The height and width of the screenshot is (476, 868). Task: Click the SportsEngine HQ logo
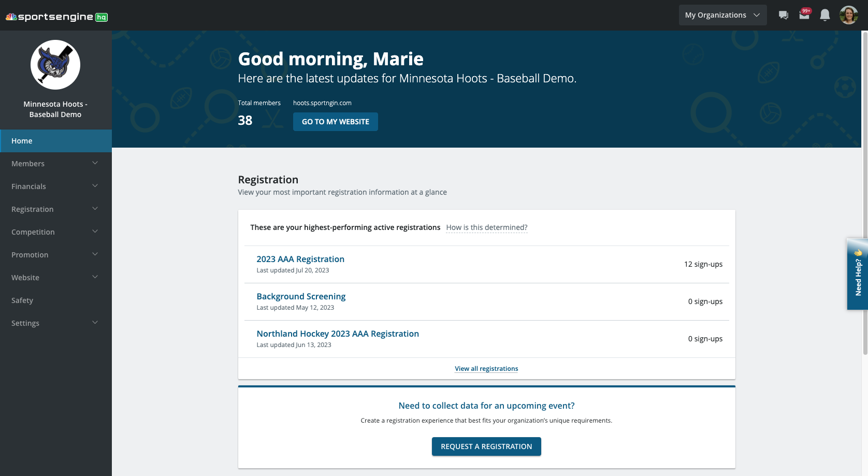(55, 16)
